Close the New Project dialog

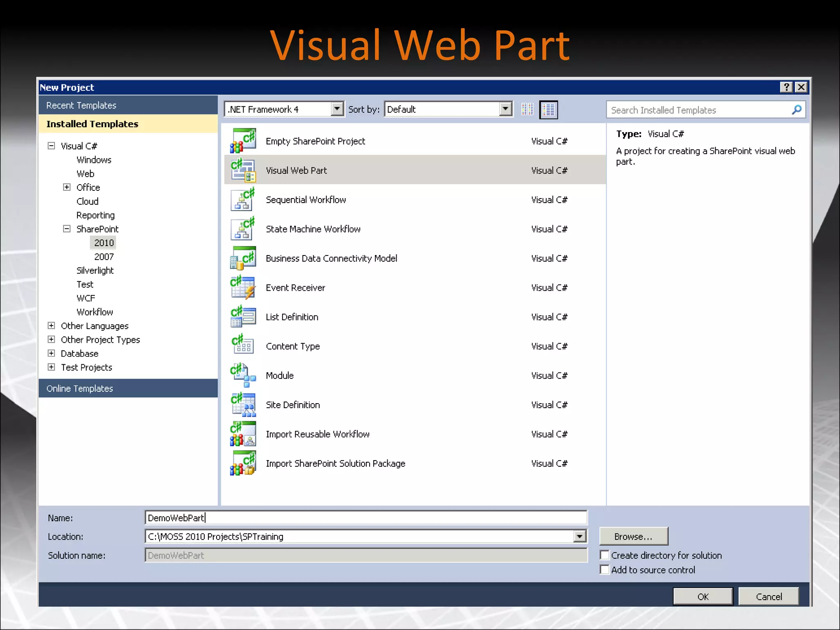(x=801, y=87)
